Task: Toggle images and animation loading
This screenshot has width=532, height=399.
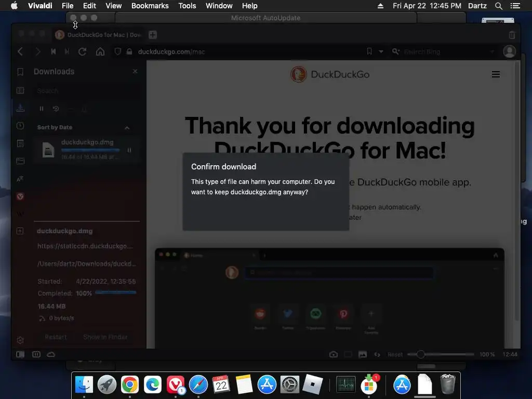Action: tap(363, 354)
